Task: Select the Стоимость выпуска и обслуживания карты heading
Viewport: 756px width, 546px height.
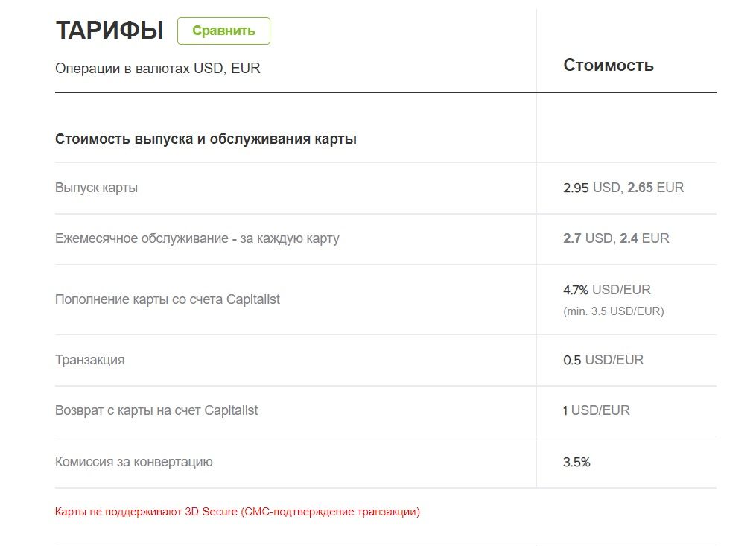Action: tap(206, 139)
